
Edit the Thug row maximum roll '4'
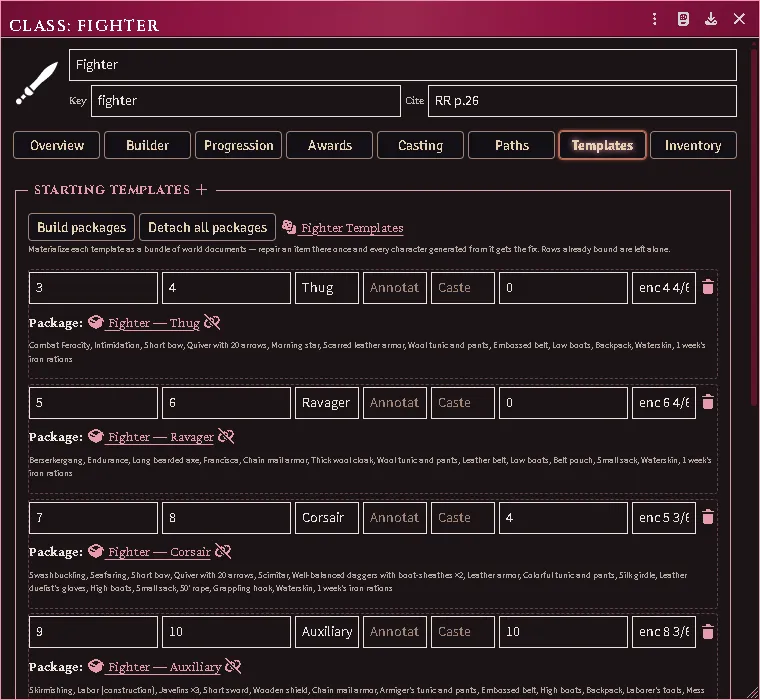click(226, 287)
